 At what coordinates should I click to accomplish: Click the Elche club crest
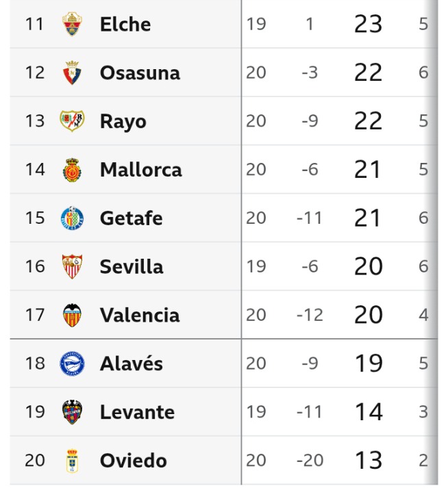tap(71, 25)
